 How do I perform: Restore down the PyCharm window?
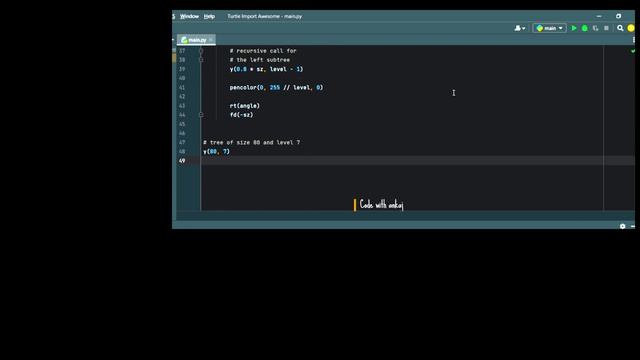(618, 16)
